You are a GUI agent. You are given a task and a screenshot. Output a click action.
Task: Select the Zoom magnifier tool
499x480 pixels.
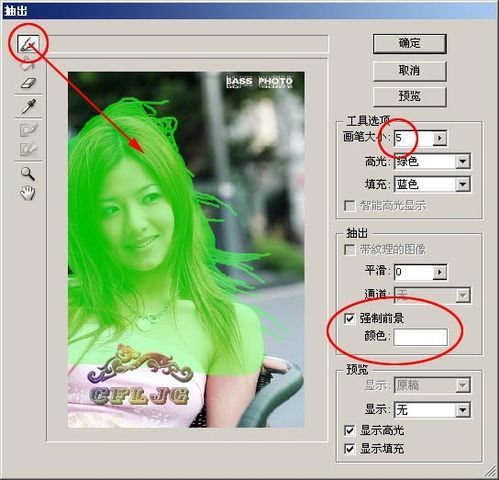tap(28, 174)
